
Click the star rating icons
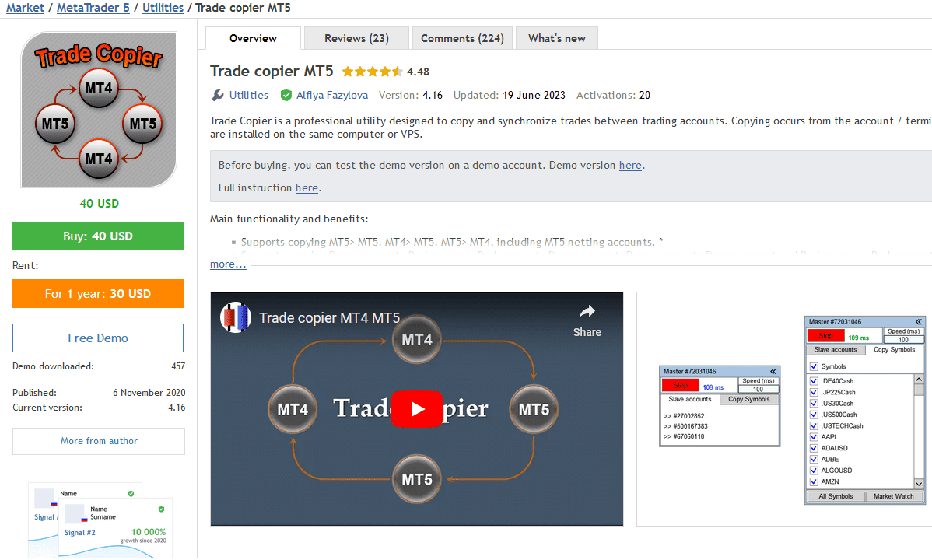pyautogui.click(x=372, y=72)
